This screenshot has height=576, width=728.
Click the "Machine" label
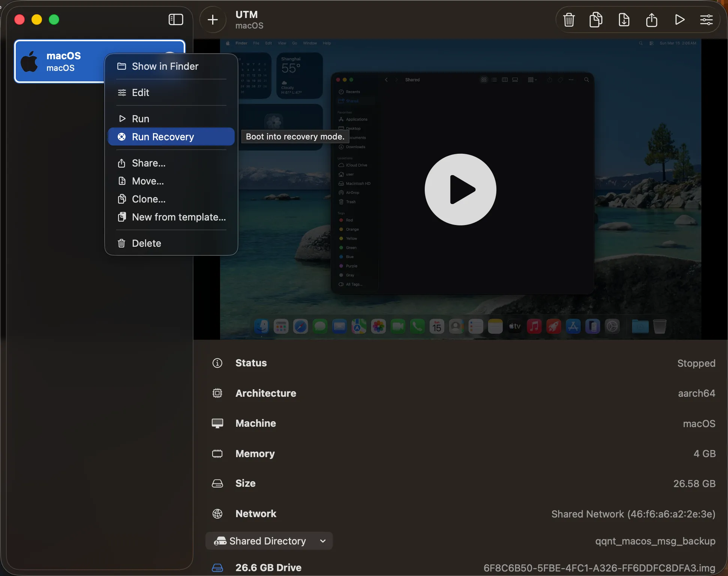click(256, 423)
